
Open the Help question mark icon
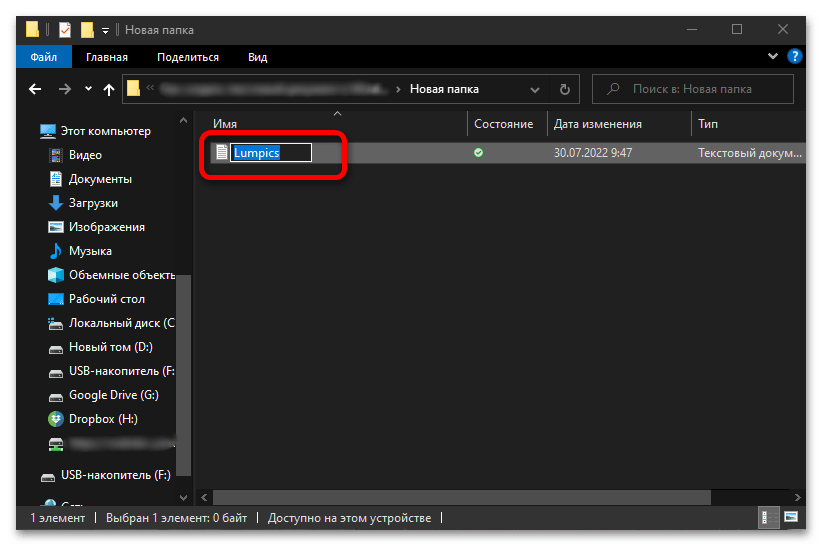[x=796, y=57]
